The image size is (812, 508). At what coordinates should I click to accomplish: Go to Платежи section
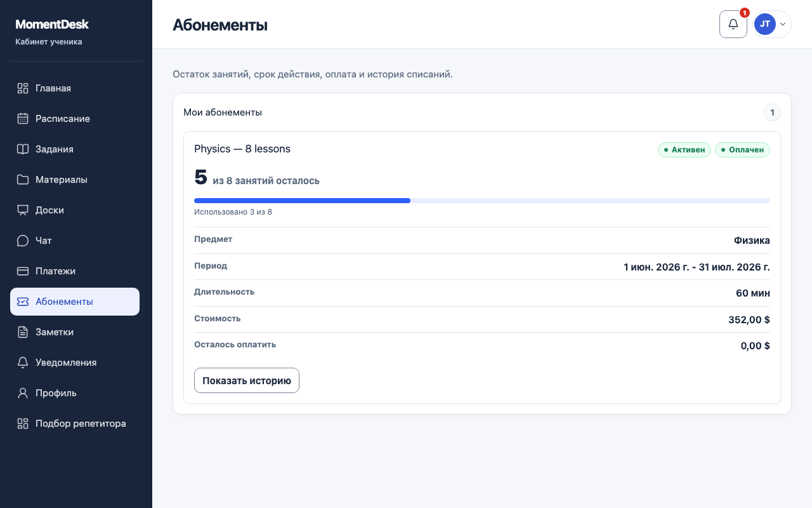[x=75, y=271]
